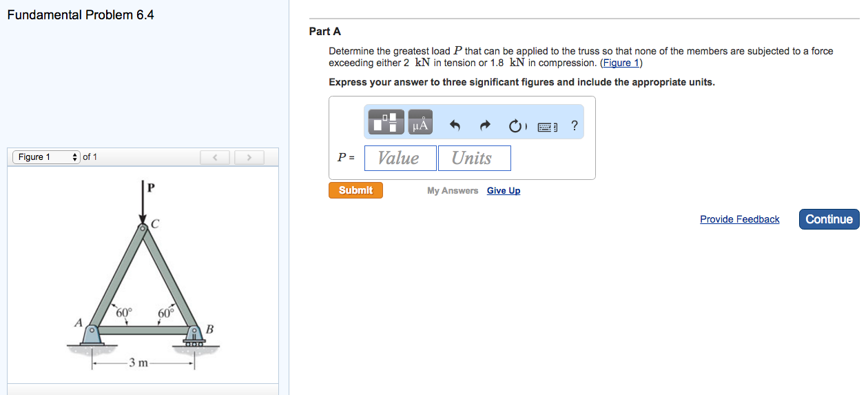The image size is (868, 395).
Task: Open the Greek symbols and units palette
Action: tap(420, 122)
